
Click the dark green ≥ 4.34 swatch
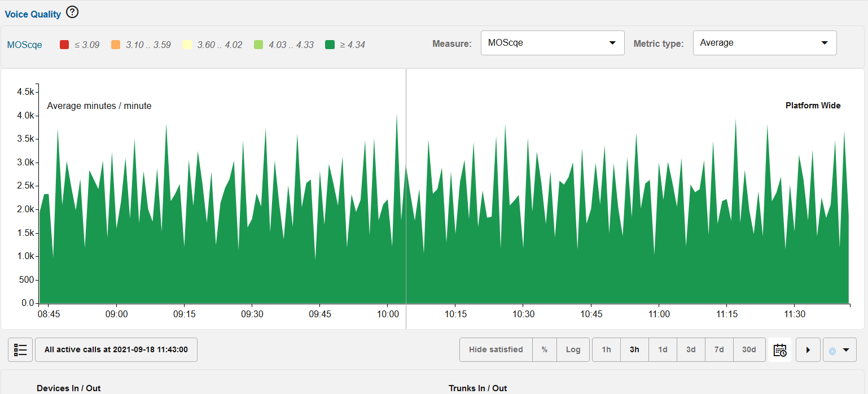(330, 45)
